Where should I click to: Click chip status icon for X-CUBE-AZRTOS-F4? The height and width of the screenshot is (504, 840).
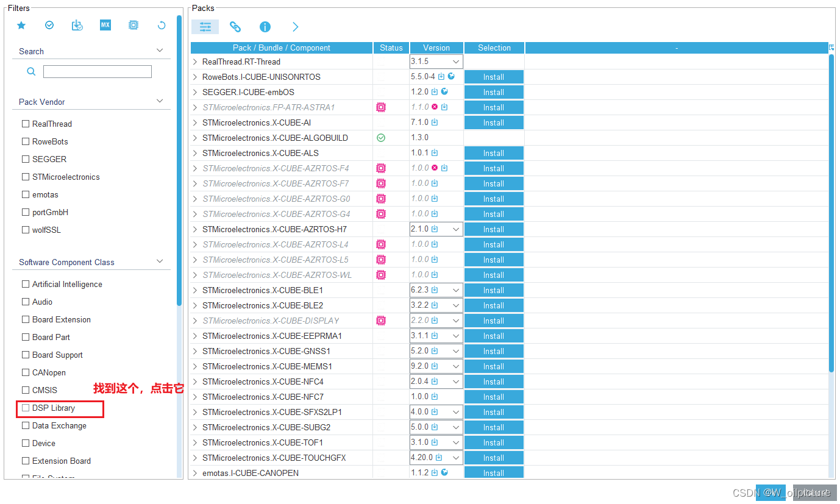(x=381, y=168)
